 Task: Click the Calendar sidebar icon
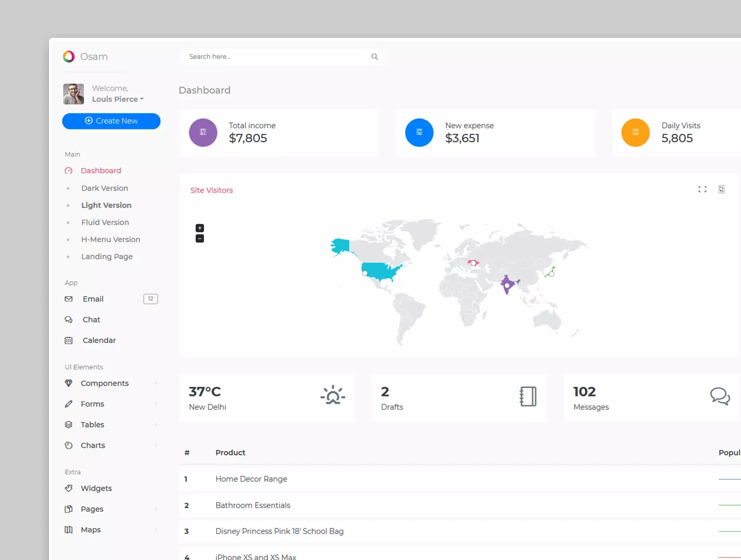point(69,341)
